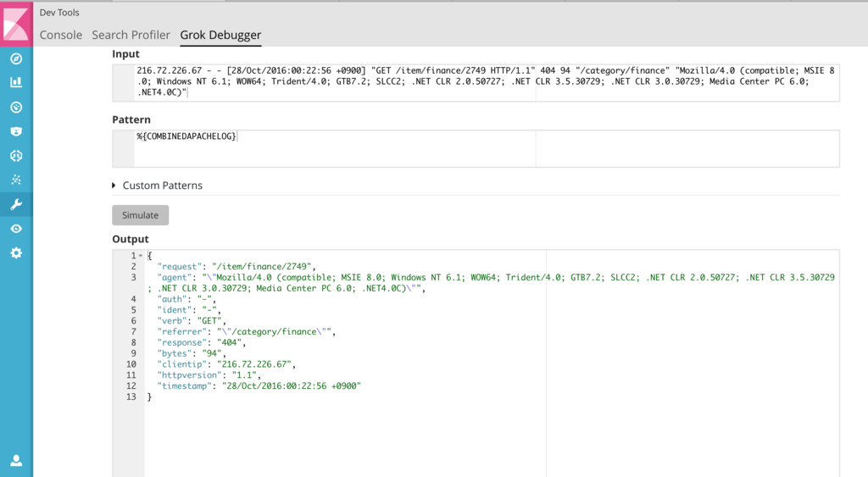
Task: Switch to the Console tab
Action: click(x=61, y=35)
